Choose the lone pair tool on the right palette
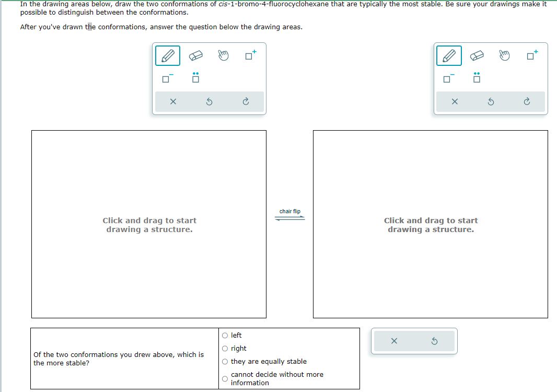The width and height of the screenshot is (557, 392). [477, 78]
